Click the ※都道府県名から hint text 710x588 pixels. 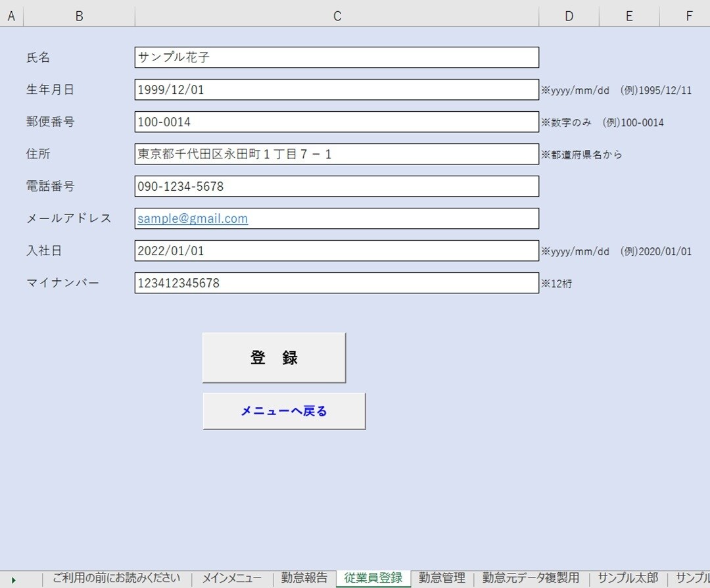point(581,155)
